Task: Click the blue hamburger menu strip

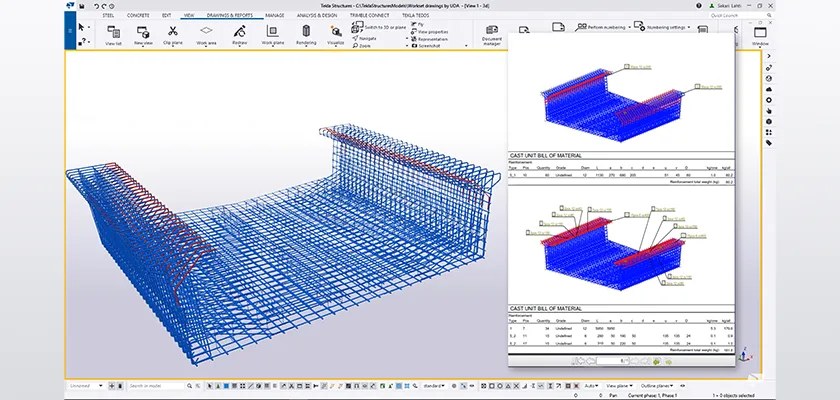Action: click(70, 31)
